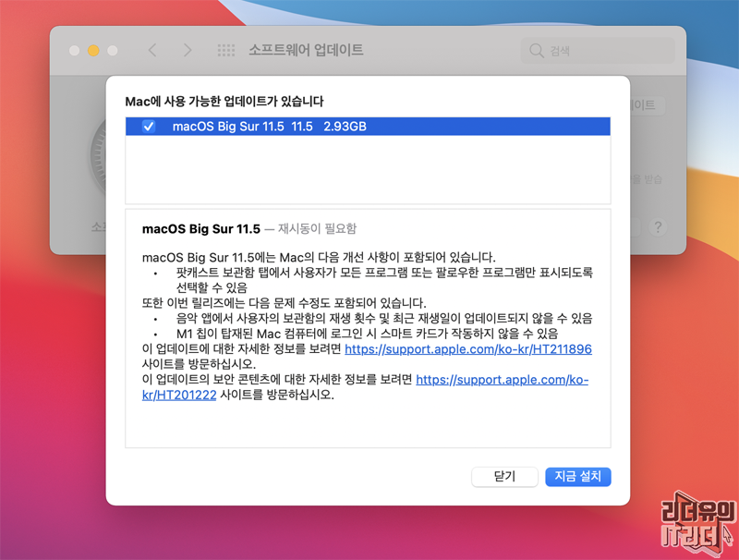Click the 소프트웨어 업데이트 window title
739x560 pixels.
coord(306,50)
